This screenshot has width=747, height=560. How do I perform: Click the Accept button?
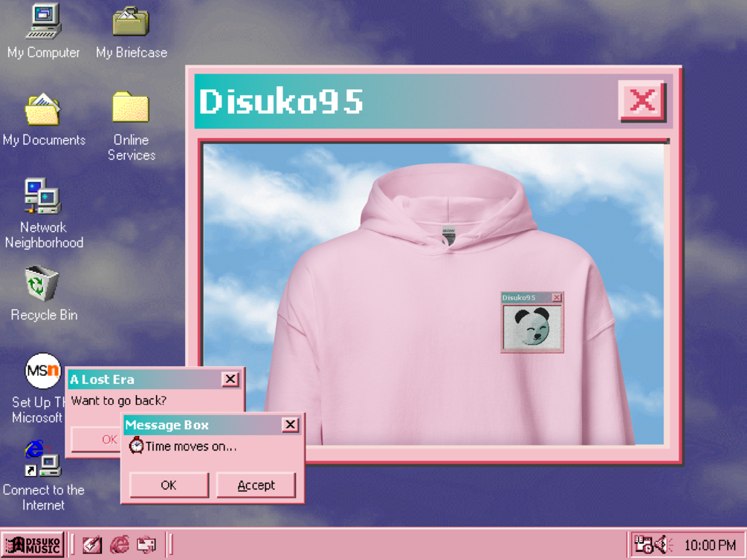pos(256,485)
